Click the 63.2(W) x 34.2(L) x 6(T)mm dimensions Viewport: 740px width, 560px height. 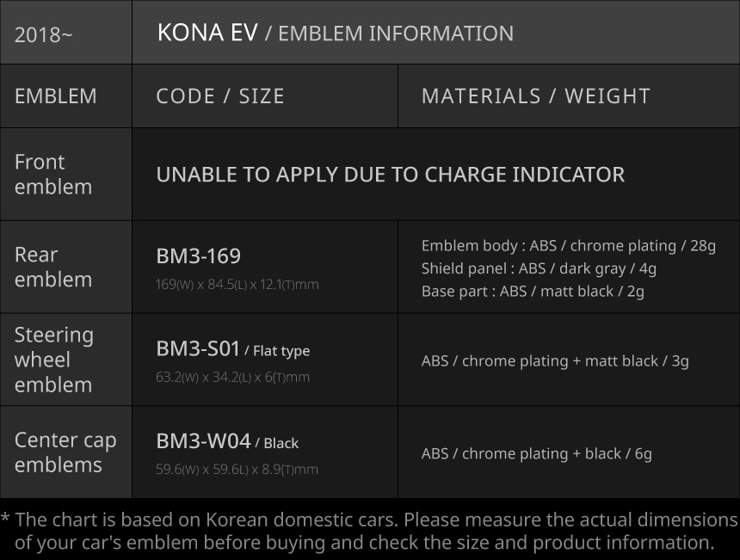point(232,377)
